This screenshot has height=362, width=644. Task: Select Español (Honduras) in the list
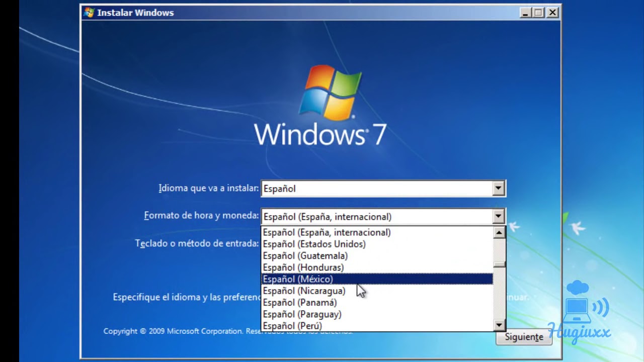tap(377, 267)
